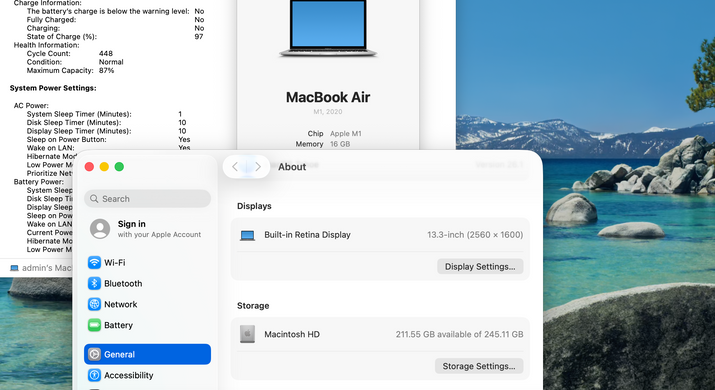
Task: Click Chip value 'Apple M1'
Action: pos(346,134)
